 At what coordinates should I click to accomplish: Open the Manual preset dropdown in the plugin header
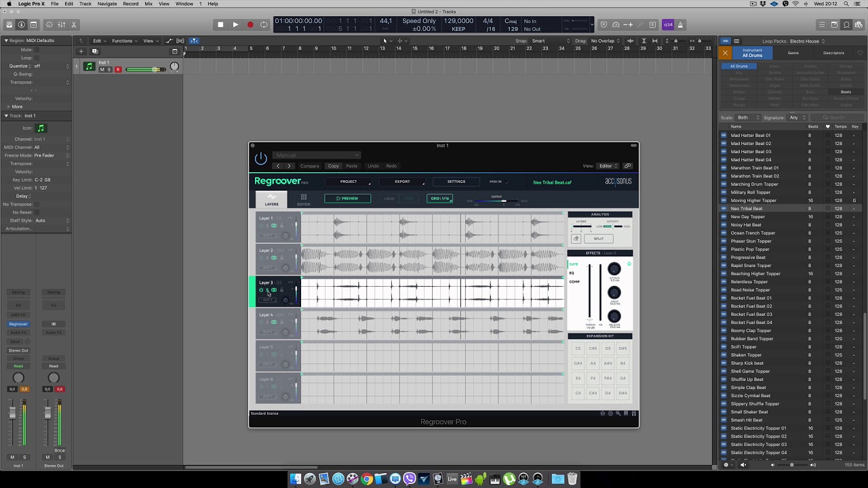click(317, 155)
